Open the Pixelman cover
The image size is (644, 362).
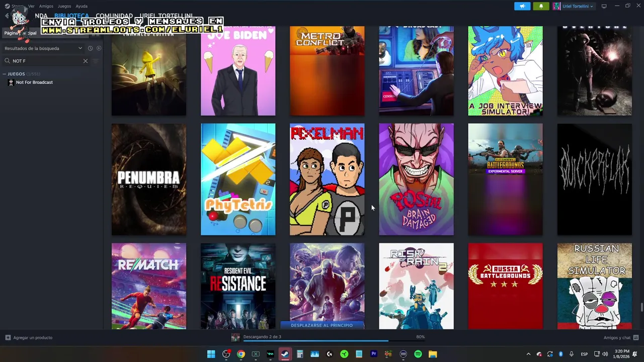pos(327,179)
